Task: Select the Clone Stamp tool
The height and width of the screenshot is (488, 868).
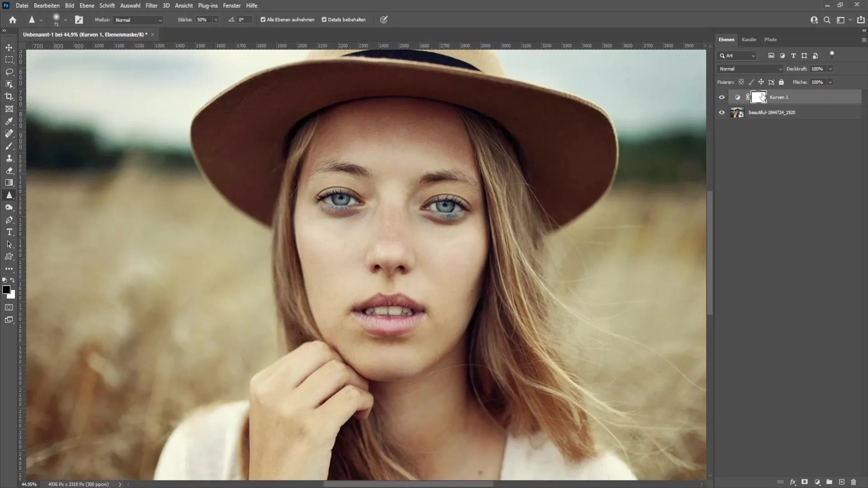Action: pos(9,159)
